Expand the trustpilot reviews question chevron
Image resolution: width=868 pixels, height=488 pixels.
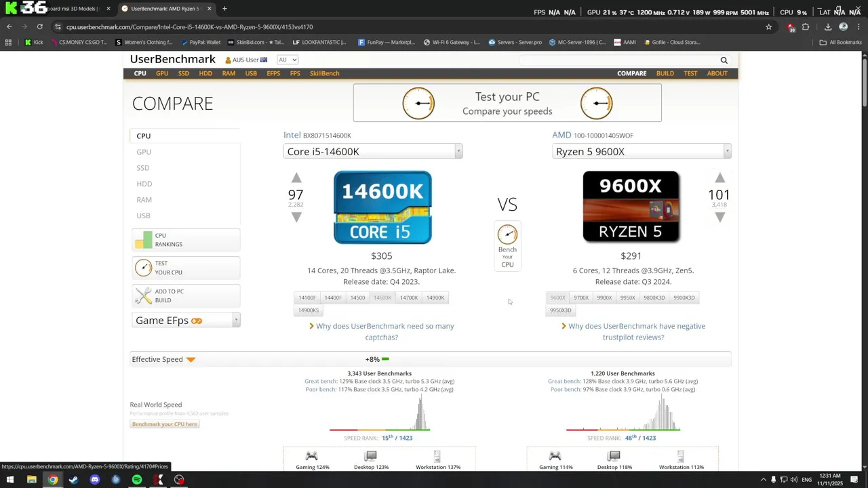(x=564, y=326)
